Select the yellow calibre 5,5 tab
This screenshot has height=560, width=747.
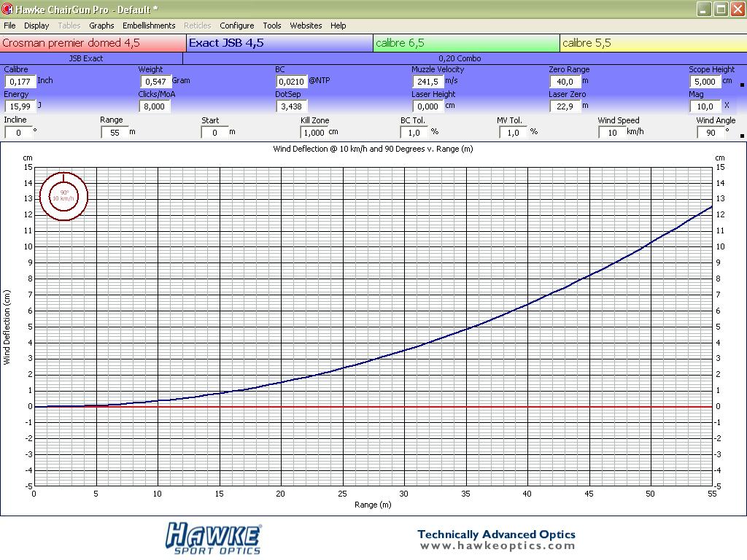click(x=653, y=43)
